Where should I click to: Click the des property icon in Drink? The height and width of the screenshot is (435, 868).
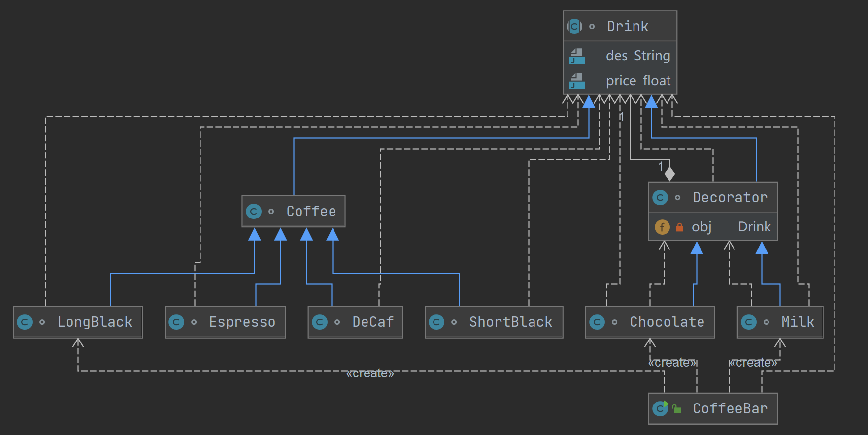click(x=577, y=56)
